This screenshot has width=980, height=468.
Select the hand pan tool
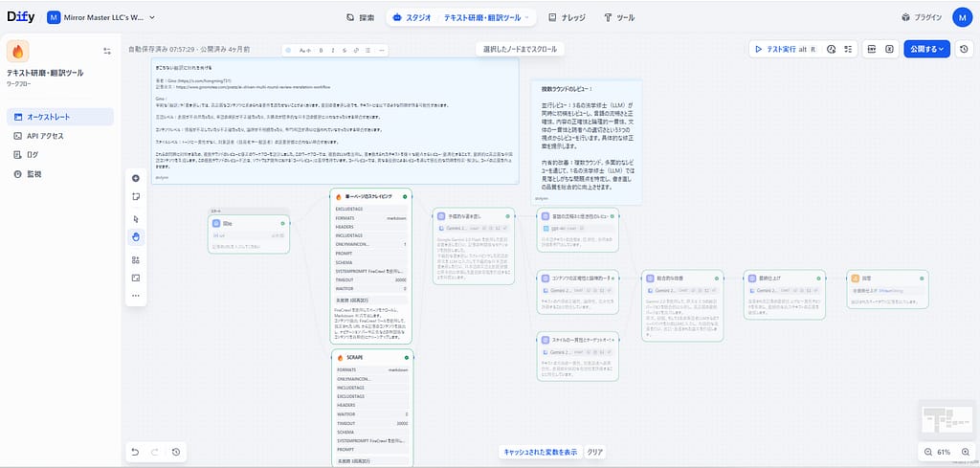coord(136,237)
